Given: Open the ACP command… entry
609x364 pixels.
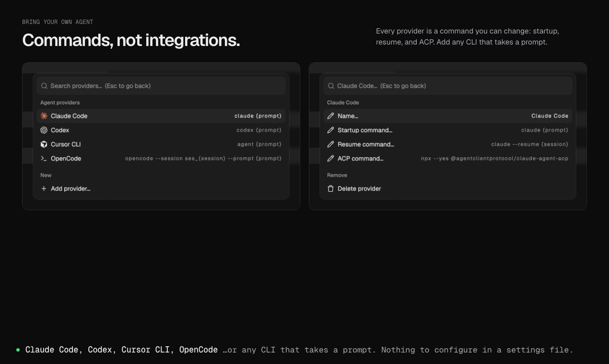Looking at the screenshot, I should [x=448, y=159].
